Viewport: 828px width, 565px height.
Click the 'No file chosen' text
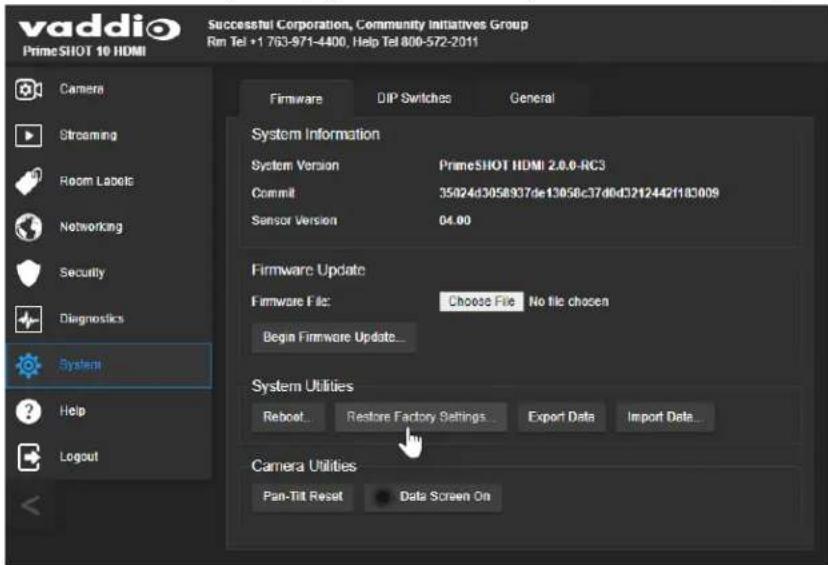point(569,302)
